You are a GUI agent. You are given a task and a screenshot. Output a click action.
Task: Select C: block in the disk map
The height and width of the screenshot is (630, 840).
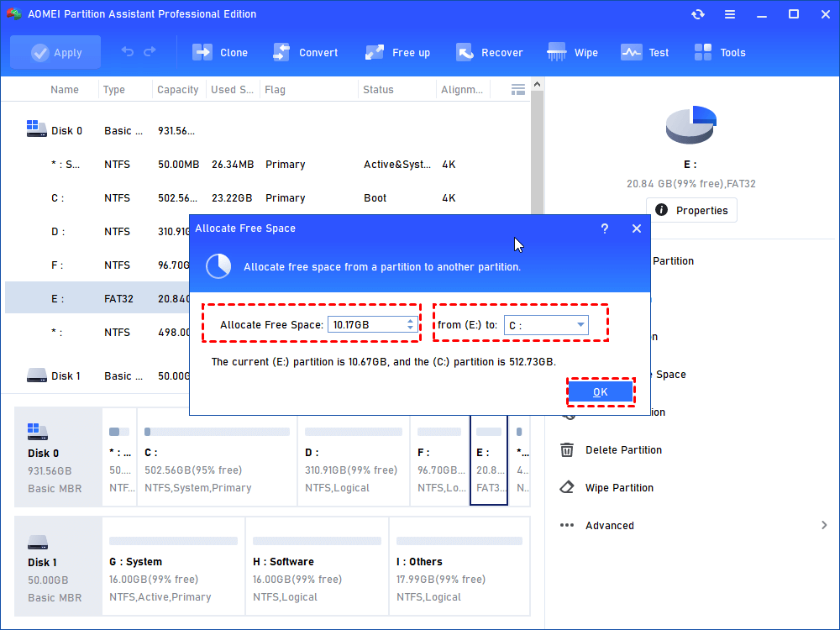coord(217,457)
